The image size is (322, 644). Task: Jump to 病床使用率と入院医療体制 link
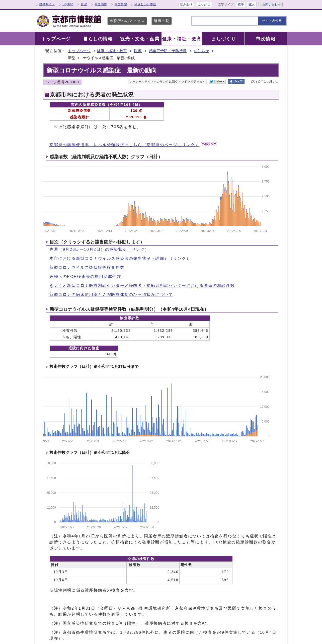[111, 294]
